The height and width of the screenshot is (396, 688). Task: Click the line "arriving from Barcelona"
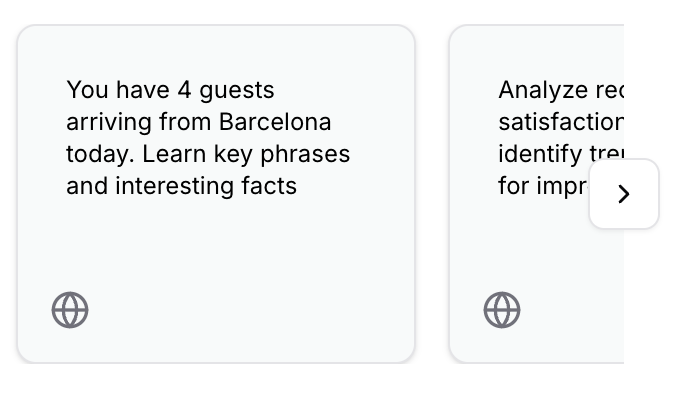(198, 121)
